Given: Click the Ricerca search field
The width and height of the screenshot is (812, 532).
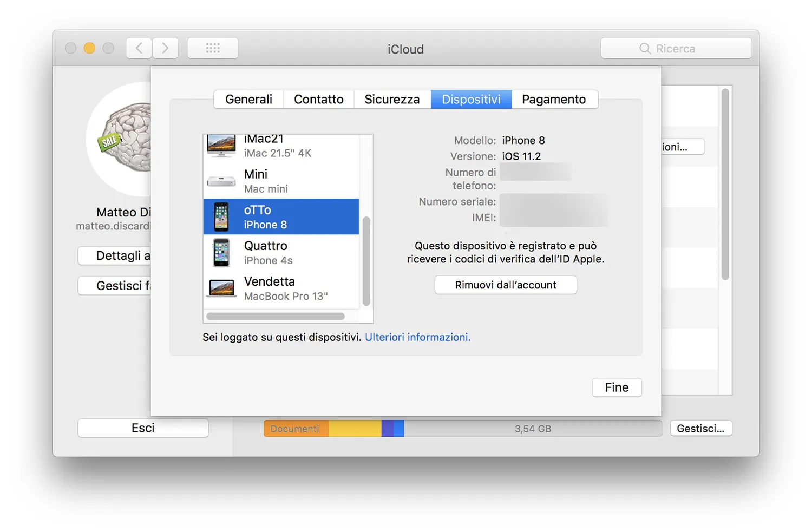Looking at the screenshot, I should 676,49.
